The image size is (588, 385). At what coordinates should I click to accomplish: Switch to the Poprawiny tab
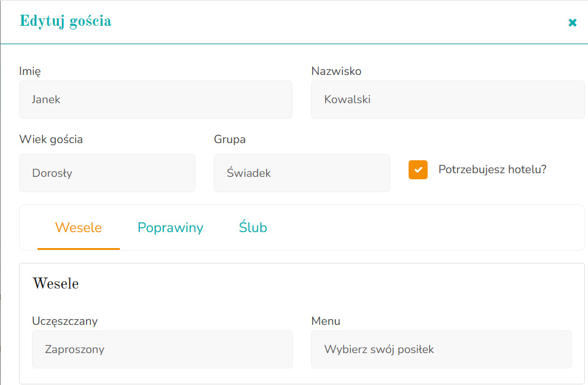[x=170, y=227]
